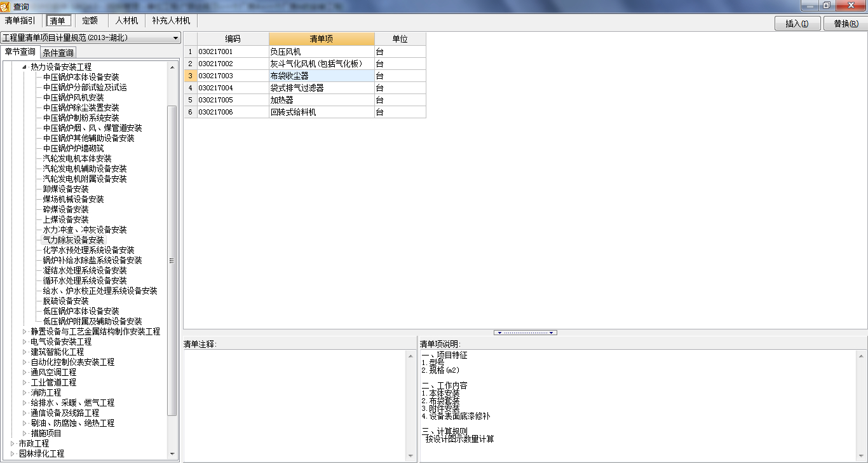Open the 工程量清单项目计量规范 dropdown
The height and width of the screenshot is (463, 868).
pos(91,38)
